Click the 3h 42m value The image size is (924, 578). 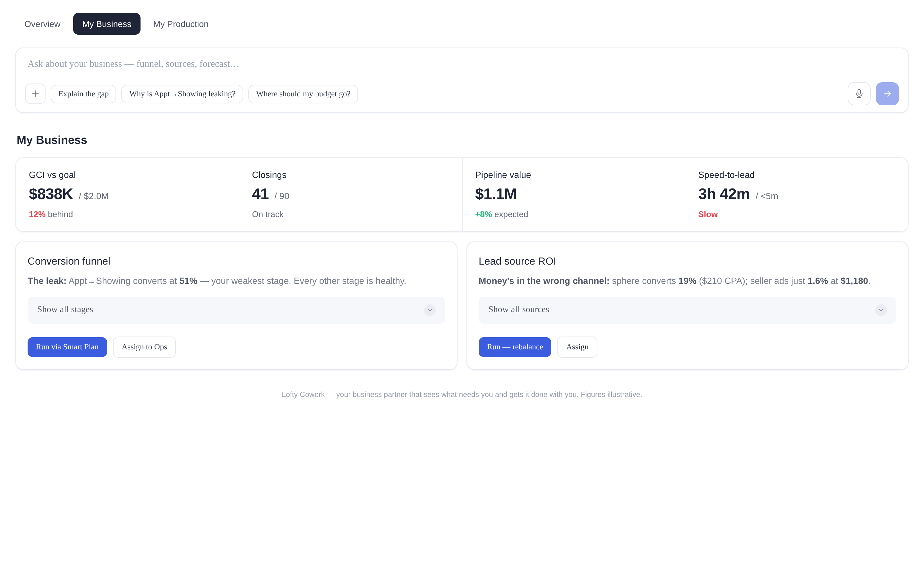pos(724,194)
